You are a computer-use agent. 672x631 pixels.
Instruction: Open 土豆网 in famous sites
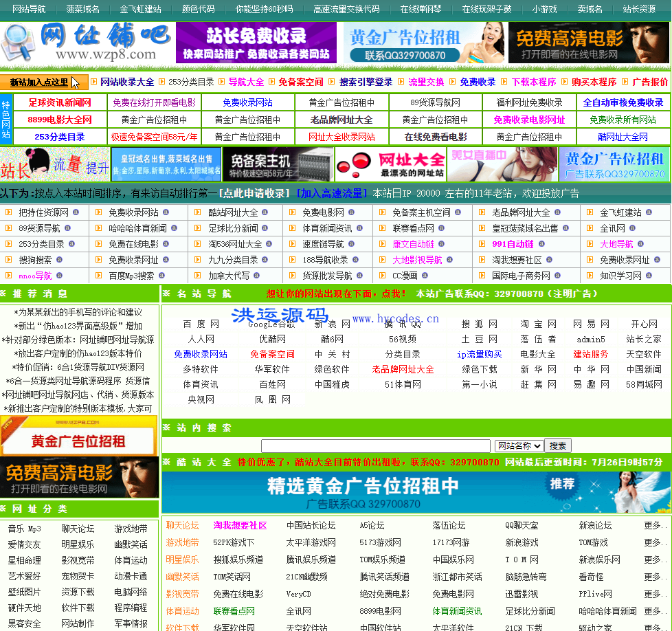tap(479, 339)
